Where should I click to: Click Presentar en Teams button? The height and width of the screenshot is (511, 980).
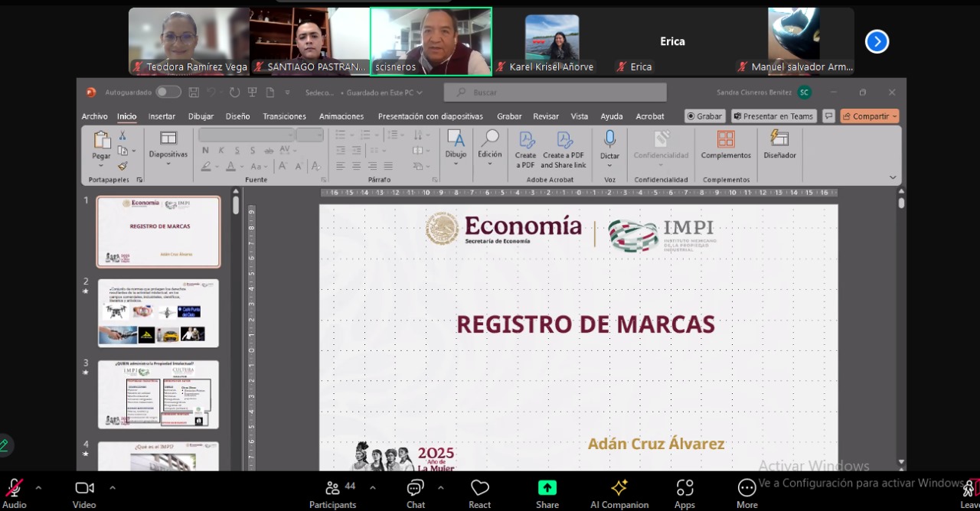coord(773,116)
